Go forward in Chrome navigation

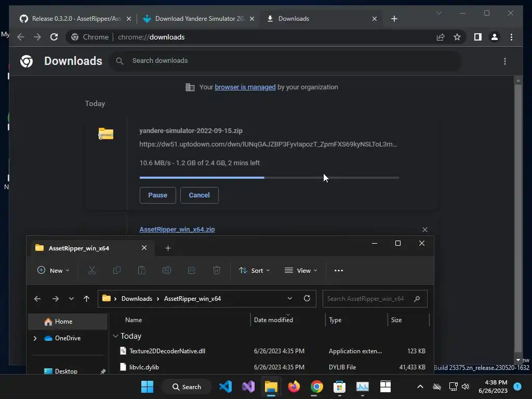pos(37,37)
